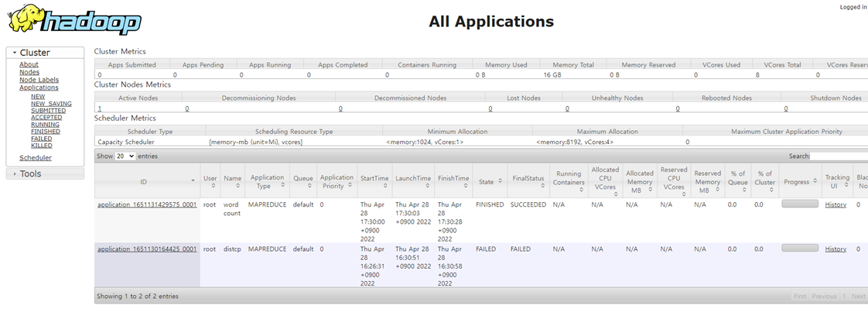The height and width of the screenshot is (336, 868).
Task: Filter applications by FINISHED state
Action: click(x=46, y=132)
